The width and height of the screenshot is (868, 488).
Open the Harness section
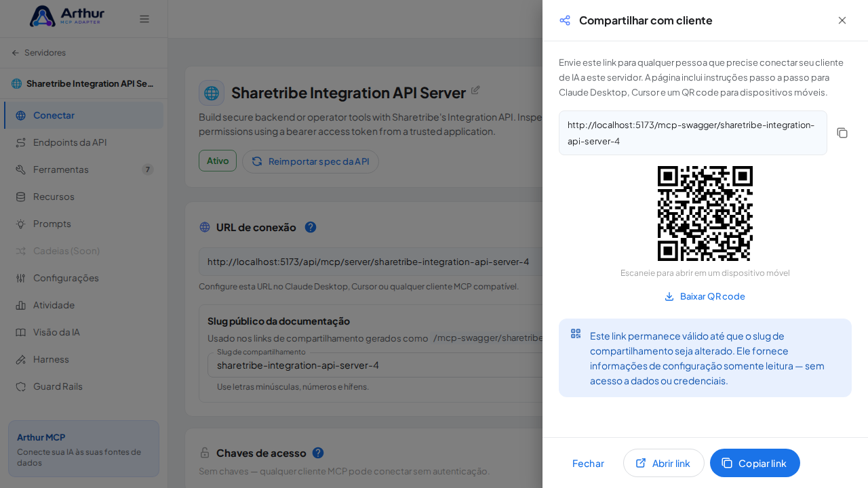pos(84,359)
